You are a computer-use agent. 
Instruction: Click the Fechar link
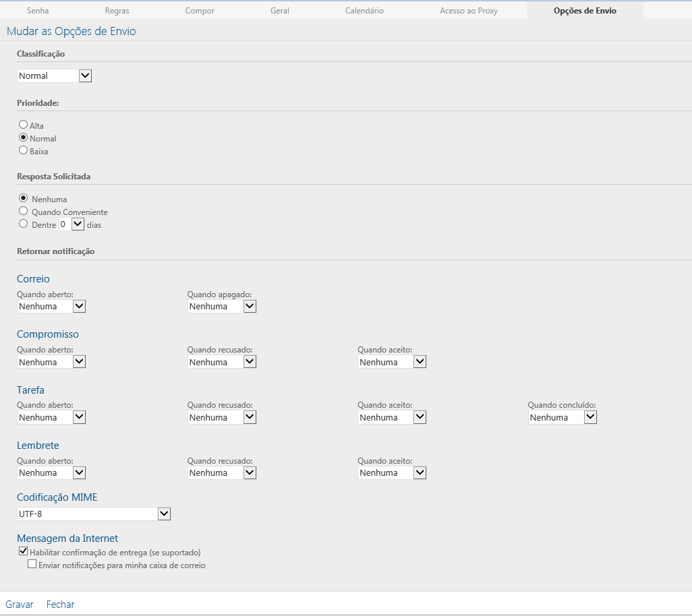pos(60,605)
